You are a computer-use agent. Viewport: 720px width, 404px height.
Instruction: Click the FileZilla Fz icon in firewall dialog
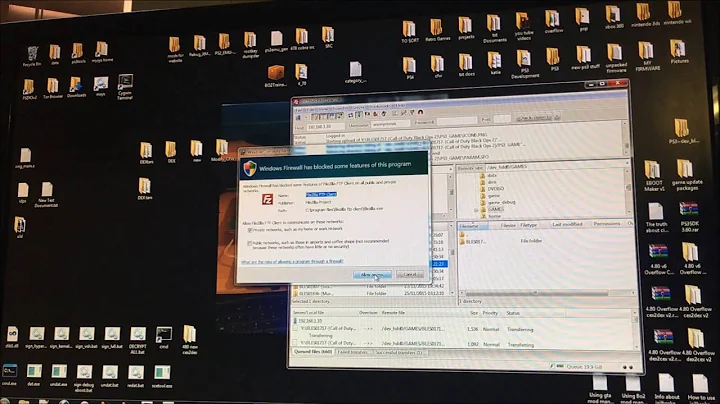click(x=267, y=199)
